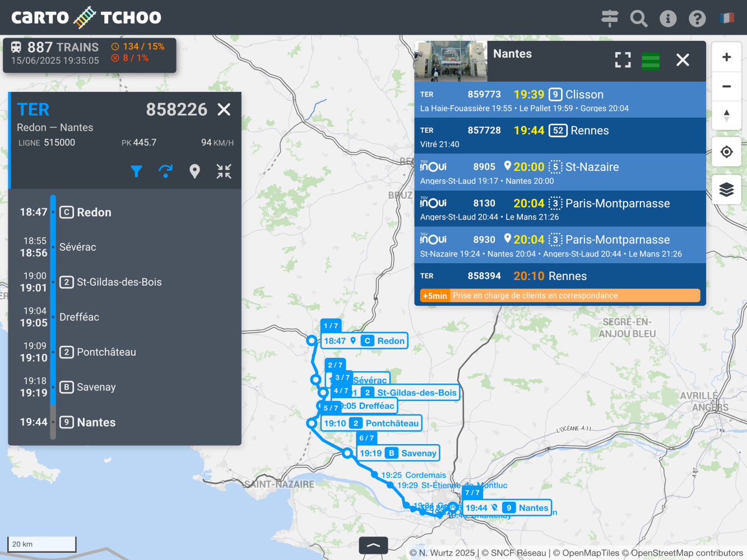
Task: Reset map orientation with compass button
Action: tap(726, 115)
